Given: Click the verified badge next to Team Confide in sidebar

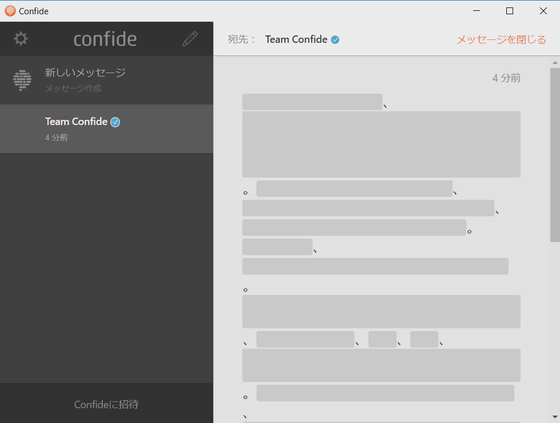Looking at the screenshot, I should (115, 122).
